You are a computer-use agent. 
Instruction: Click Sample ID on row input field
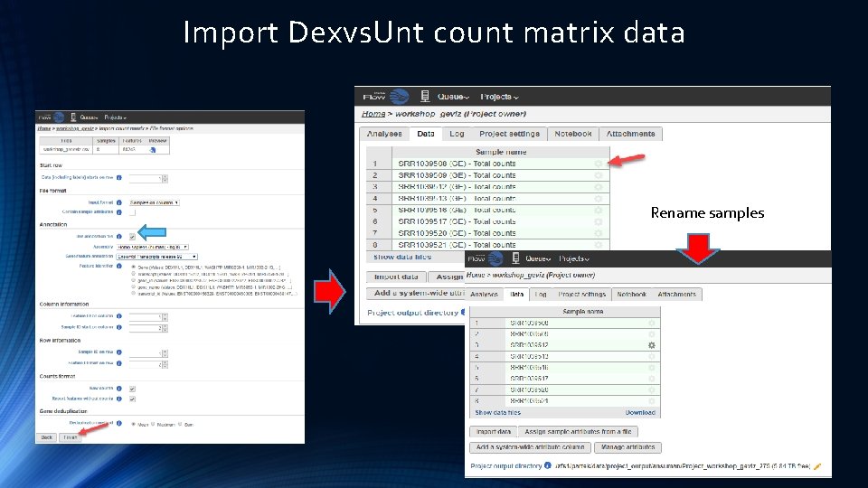pos(146,353)
